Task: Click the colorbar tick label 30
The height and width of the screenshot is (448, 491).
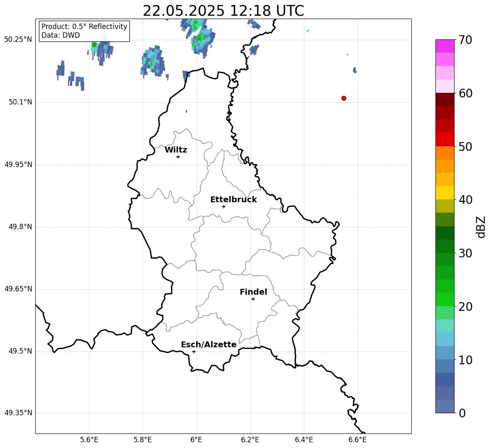Action: point(465,253)
